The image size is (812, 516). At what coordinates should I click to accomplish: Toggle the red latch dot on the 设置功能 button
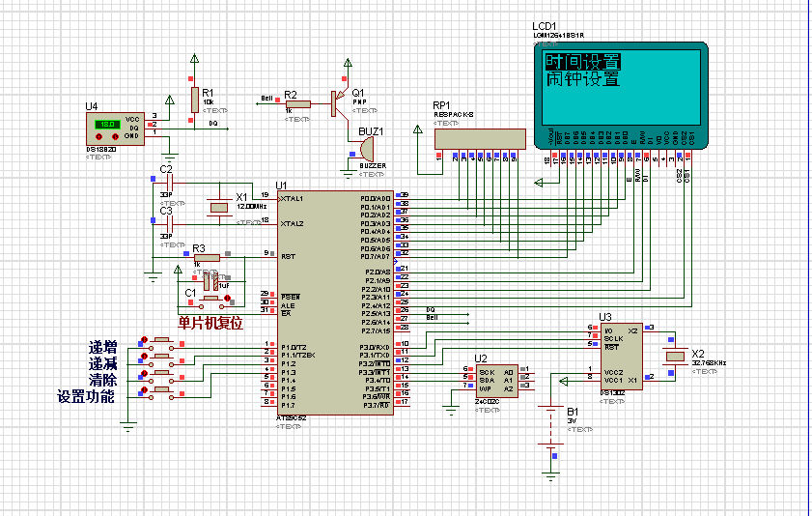tap(145, 389)
